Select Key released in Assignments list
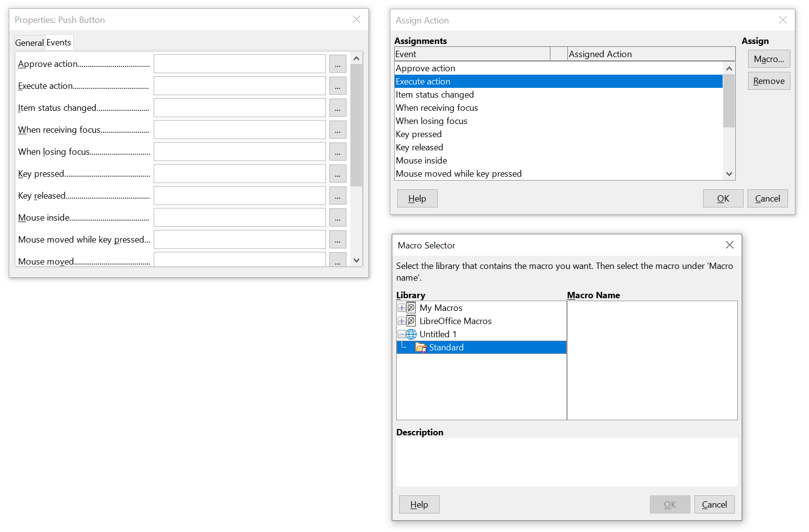The height and width of the screenshot is (532, 809). [x=558, y=147]
